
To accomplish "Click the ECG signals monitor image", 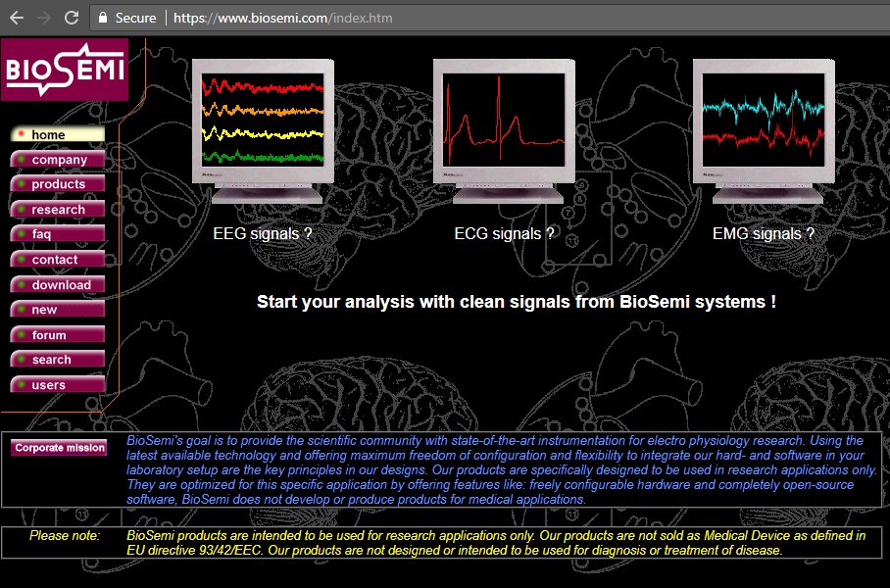I will (x=504, y=131).
